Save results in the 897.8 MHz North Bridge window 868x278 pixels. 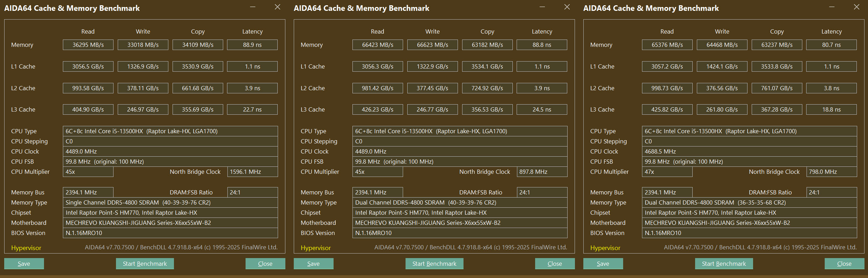pos(313,264)
